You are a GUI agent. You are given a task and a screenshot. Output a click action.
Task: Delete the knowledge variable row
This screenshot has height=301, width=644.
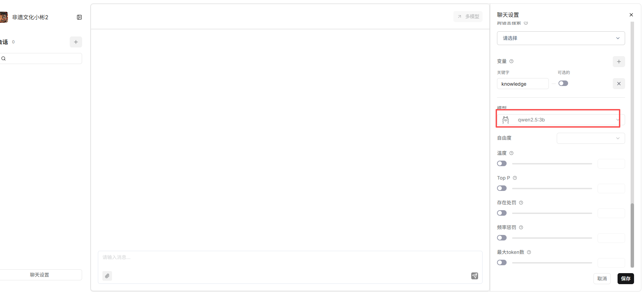619,84
